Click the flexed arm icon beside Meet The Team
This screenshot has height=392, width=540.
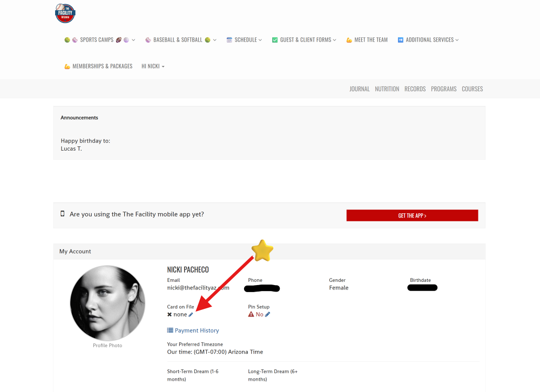[x=349, y=40]
